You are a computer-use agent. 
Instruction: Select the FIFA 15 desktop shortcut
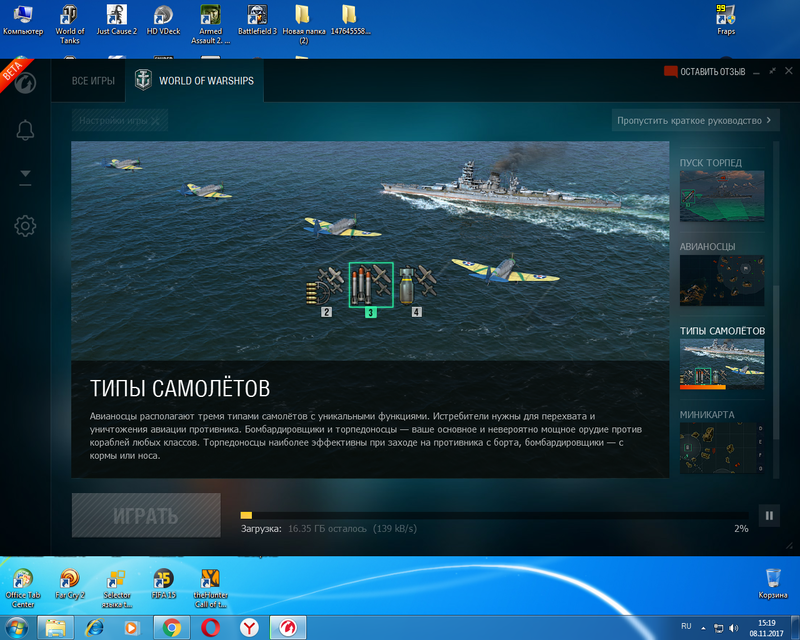tap(163, 585)
